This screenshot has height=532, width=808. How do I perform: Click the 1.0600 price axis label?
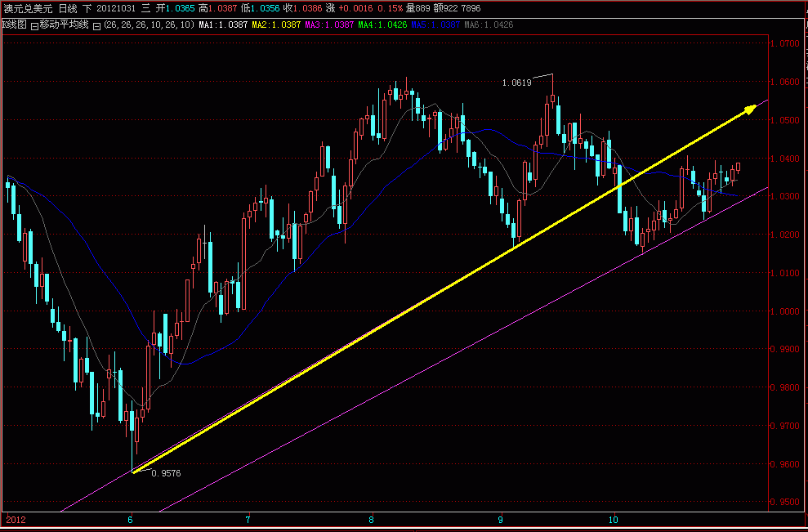[784, 82]
